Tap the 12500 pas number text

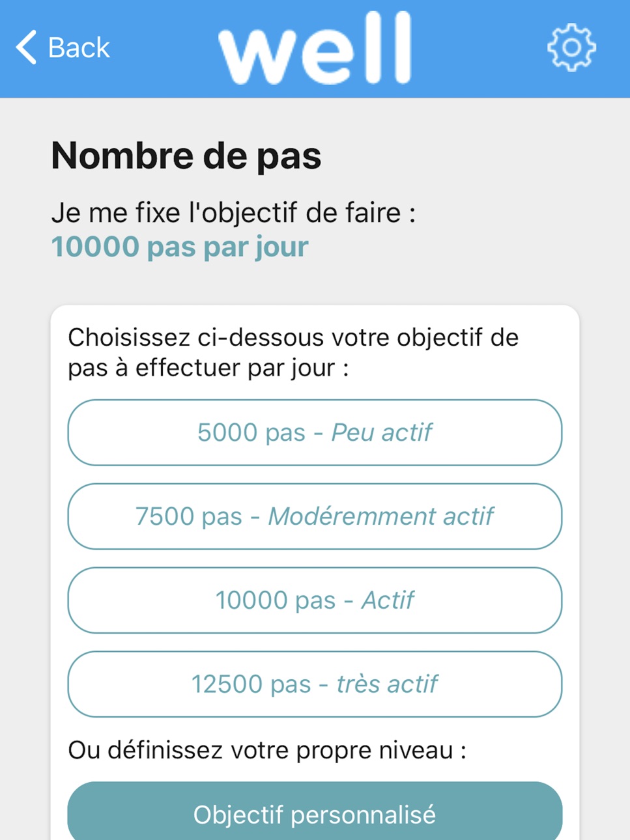(x=251, y=684)
